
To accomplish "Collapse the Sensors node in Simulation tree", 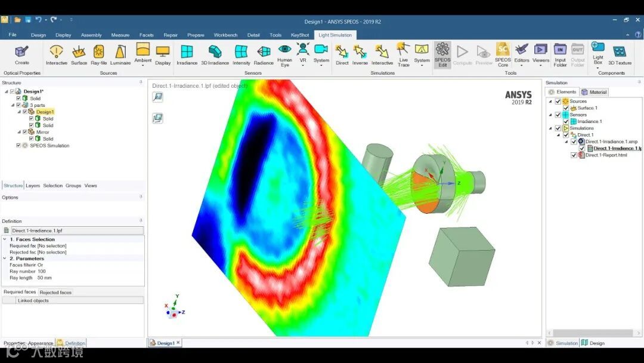I will pyautogui.click(x=550, y=115).
